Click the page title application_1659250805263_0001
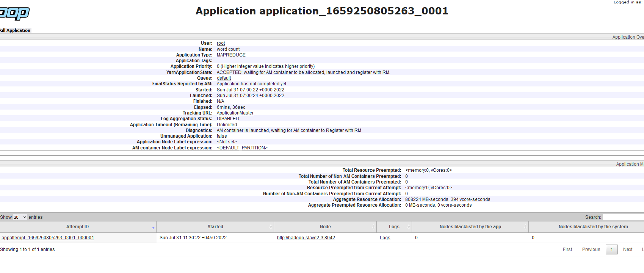The width and height of the screenshot is (644, 273). coord(322,11)
